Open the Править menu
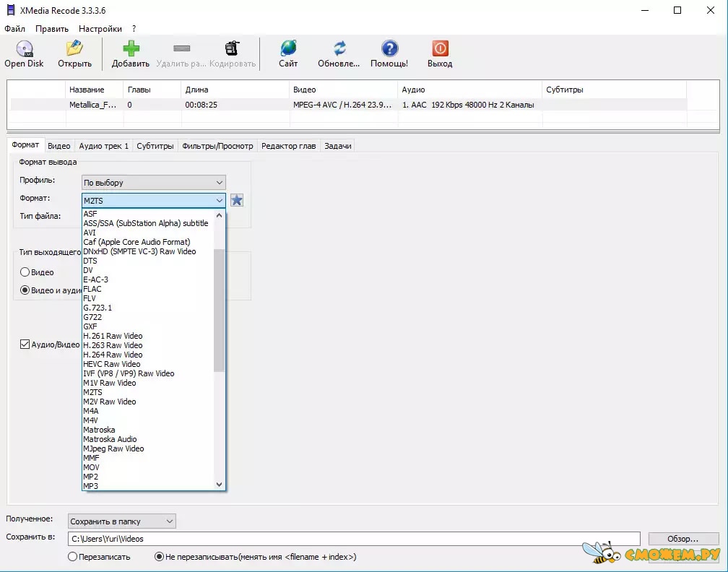The width and height of the screenshot is (728, 572). (x=52, y=29)
